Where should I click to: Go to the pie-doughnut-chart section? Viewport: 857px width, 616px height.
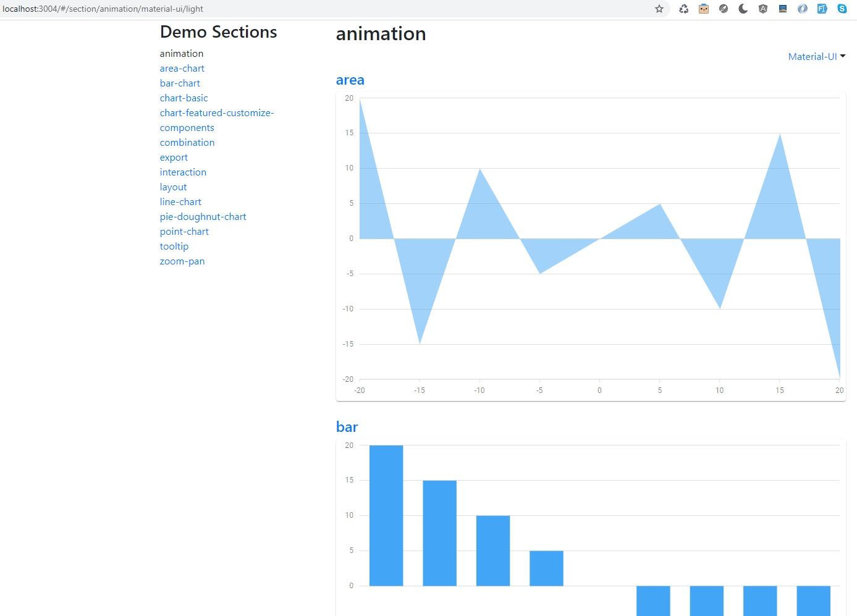tap(203, 216)
